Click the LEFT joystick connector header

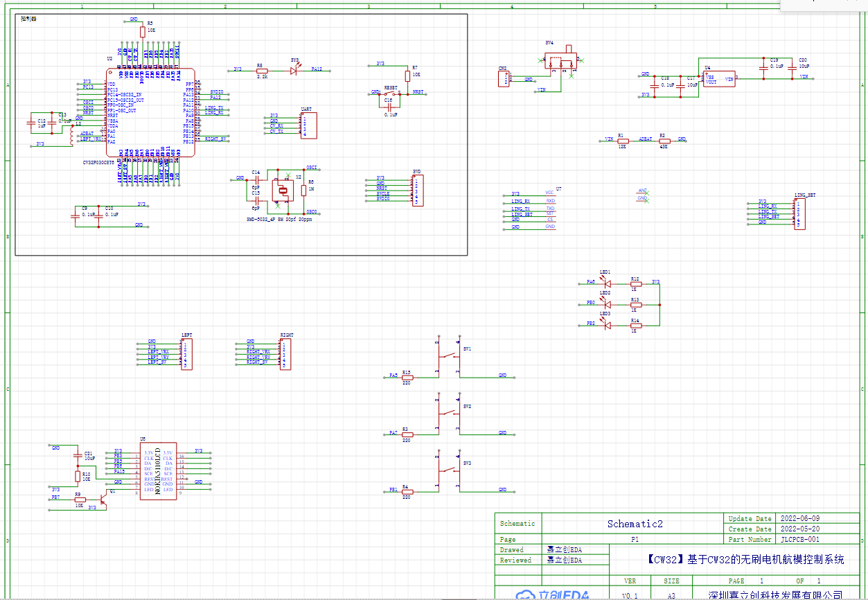186,354
